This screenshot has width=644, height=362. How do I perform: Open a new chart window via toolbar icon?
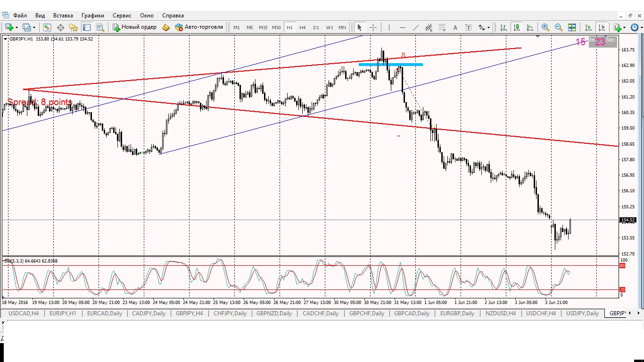tap(9, 27)
